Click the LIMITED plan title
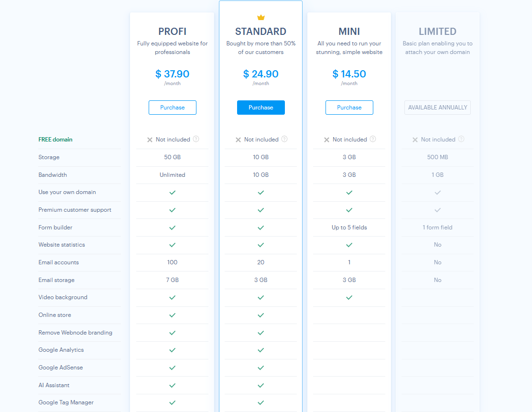Screen dimensions: 532x412 (x=437, y=32)
